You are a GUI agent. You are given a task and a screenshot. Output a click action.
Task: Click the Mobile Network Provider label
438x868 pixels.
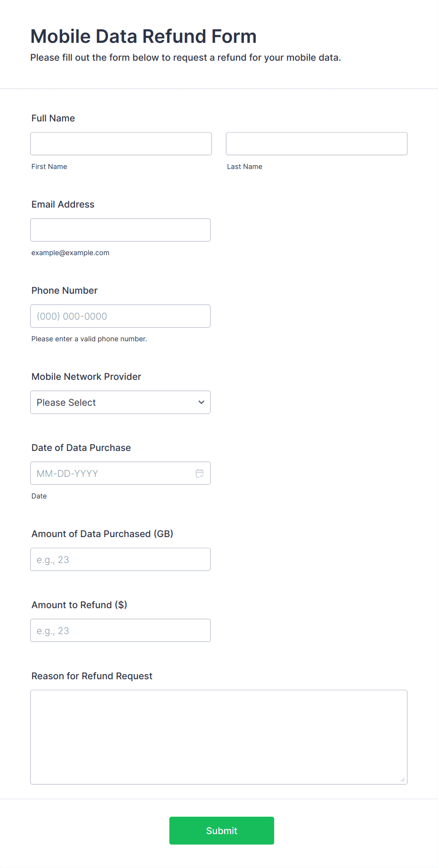tap(86, 377)
